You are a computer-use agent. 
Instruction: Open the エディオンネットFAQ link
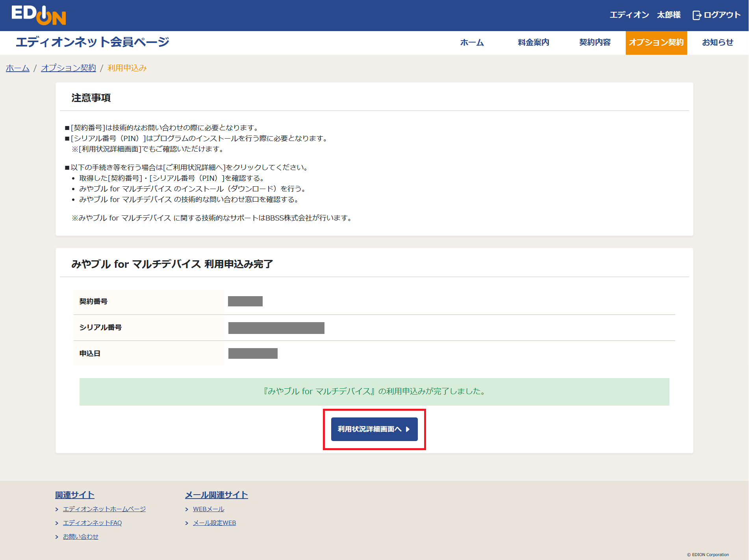point(93,523)
